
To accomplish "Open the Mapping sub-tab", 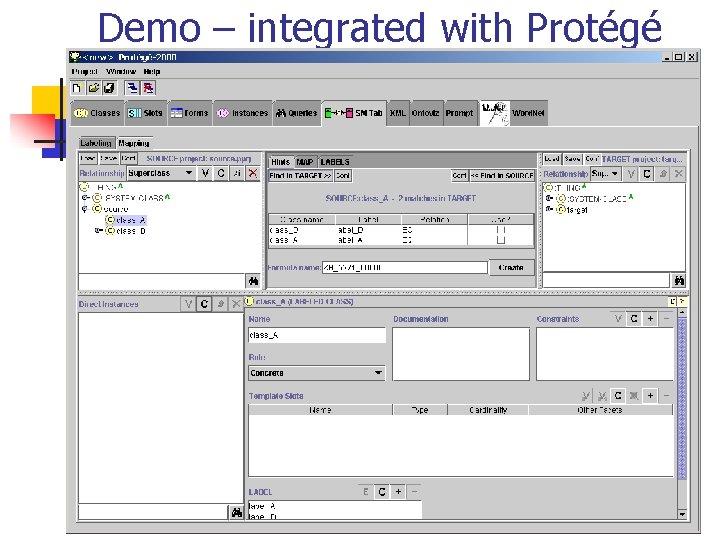I will point(134,143).
